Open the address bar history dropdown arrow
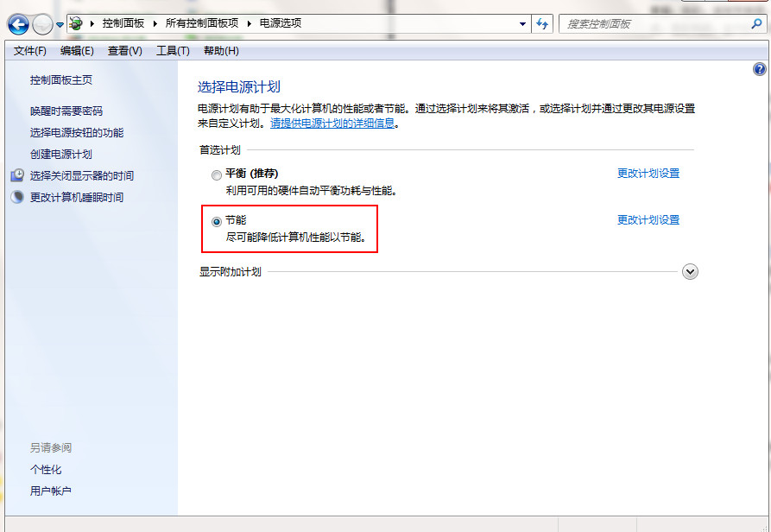 522,24
